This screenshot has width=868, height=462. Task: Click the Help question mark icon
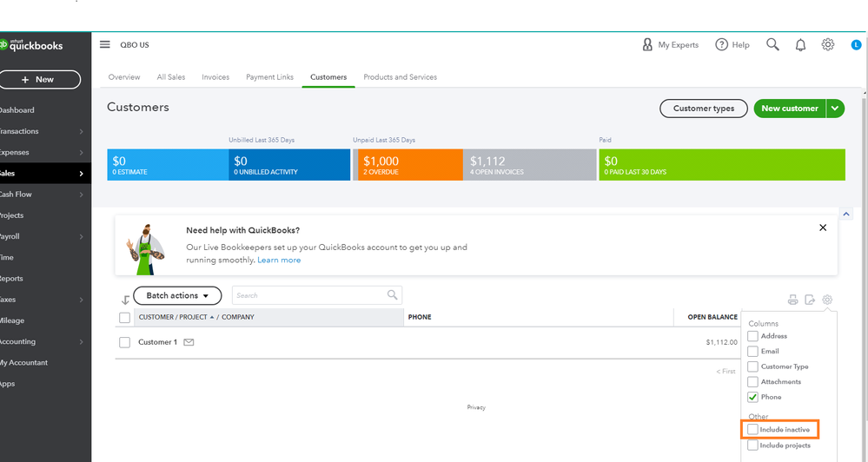click(x=721, y=45)
